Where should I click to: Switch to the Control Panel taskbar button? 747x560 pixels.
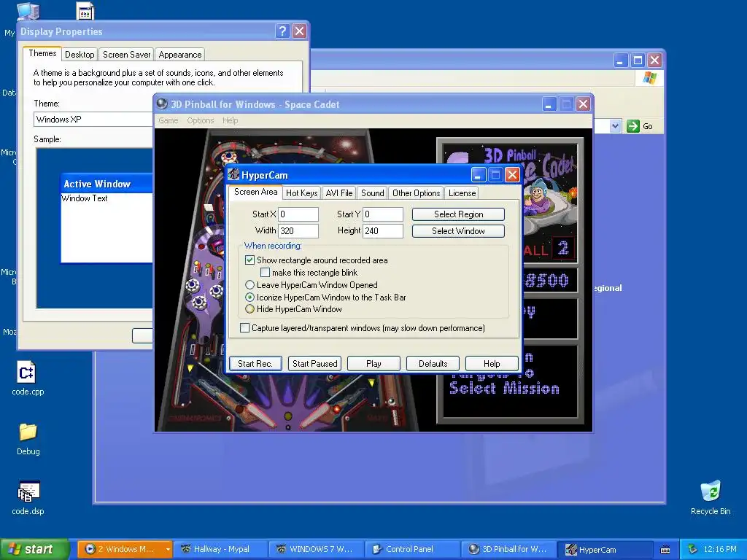pyautogui.click(x=413, y=549)
